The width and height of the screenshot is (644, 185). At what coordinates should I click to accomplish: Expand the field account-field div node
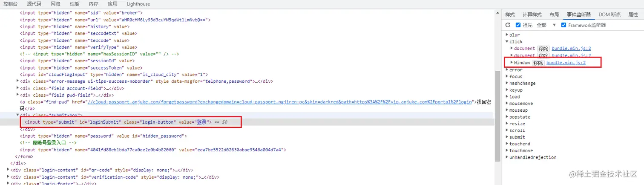click(x=17, y=88)
